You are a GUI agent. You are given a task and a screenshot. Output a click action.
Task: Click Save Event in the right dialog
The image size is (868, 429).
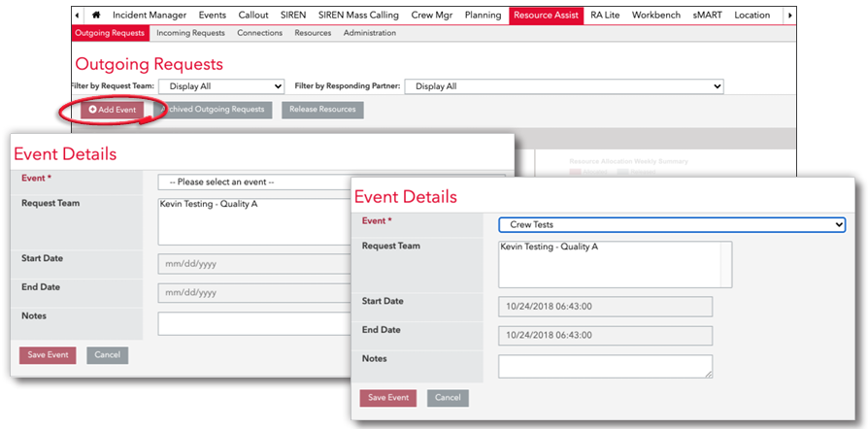click(388, 398)
